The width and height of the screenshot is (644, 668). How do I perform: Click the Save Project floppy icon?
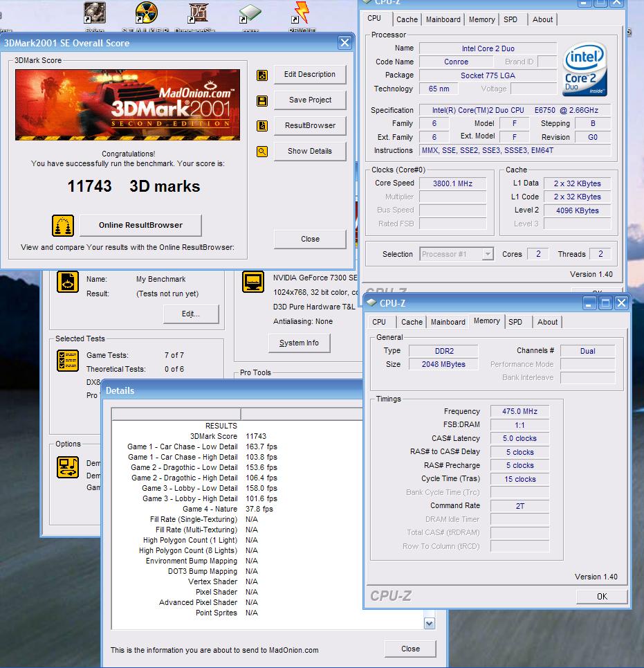(262, 101)
